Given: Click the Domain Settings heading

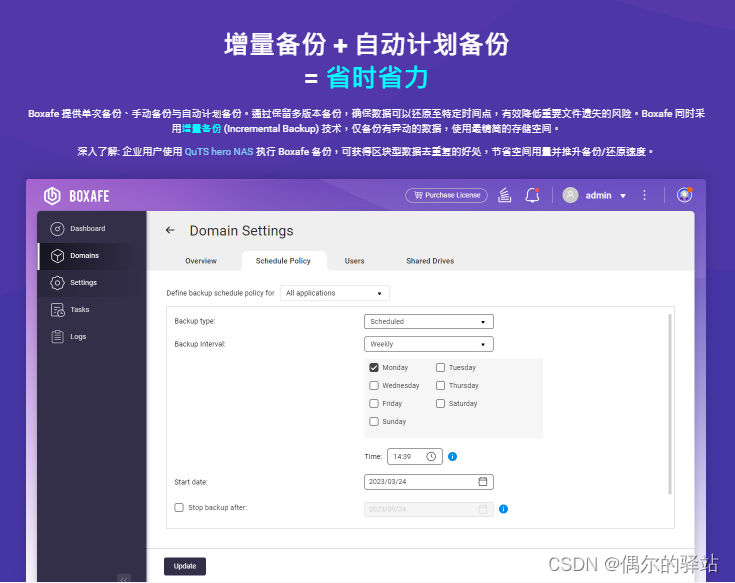Looking at the screenshot, I should (241, 231).
